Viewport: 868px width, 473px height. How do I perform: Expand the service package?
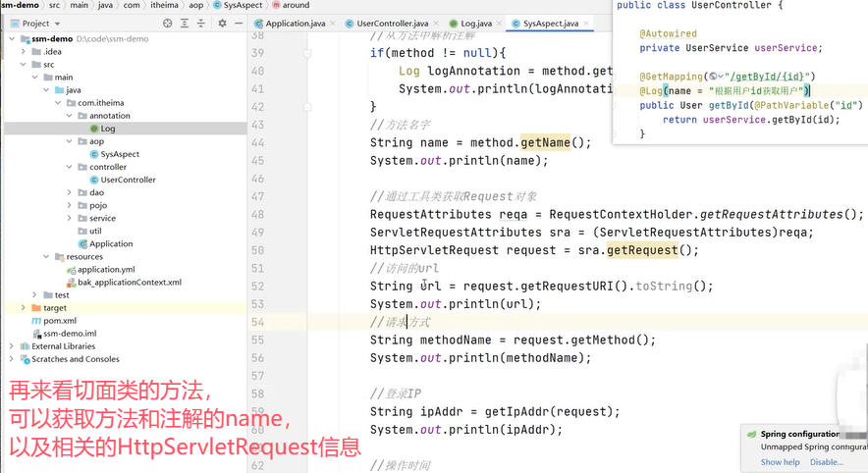(69, 218)
